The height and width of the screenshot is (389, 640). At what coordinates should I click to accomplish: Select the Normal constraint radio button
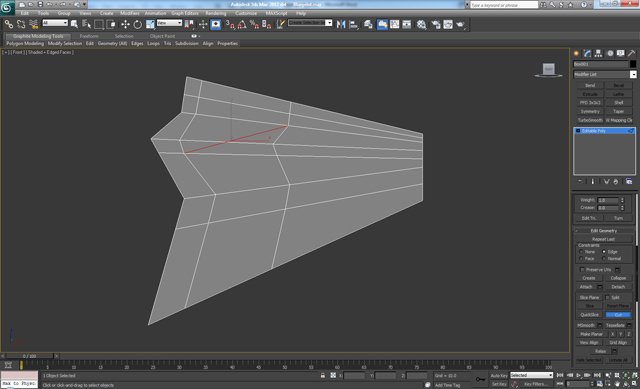(x=604, y=258)
